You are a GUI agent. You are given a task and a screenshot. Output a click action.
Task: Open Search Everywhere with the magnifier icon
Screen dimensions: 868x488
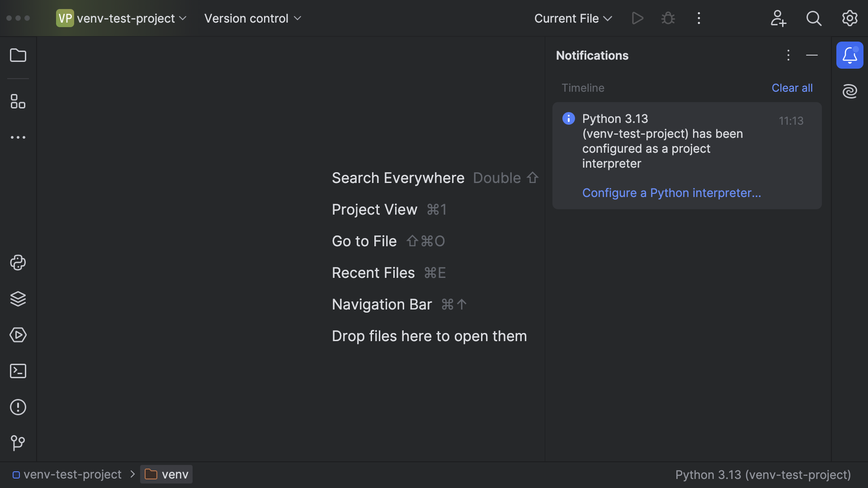[x=814, y=18]
